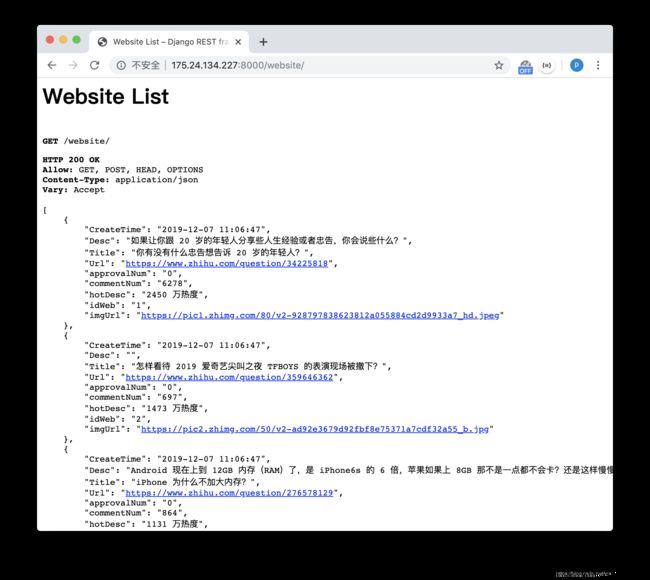Close the Website List tab
Screen dimensions: 650x580
click(238, 42)
